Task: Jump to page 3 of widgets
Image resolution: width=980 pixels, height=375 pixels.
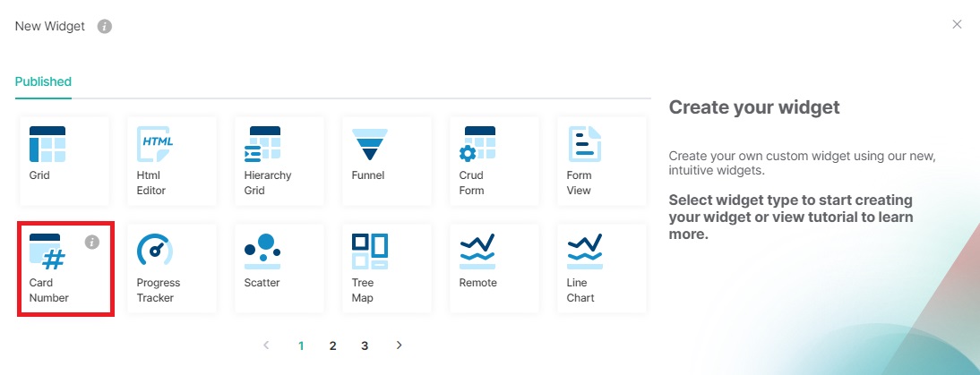Action: (365, 345)
